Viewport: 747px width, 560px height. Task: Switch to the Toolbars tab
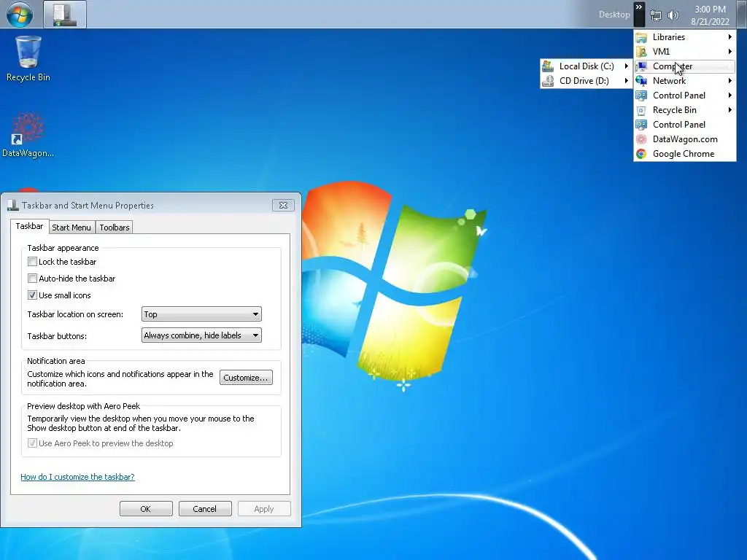click(x=115, y=227)
